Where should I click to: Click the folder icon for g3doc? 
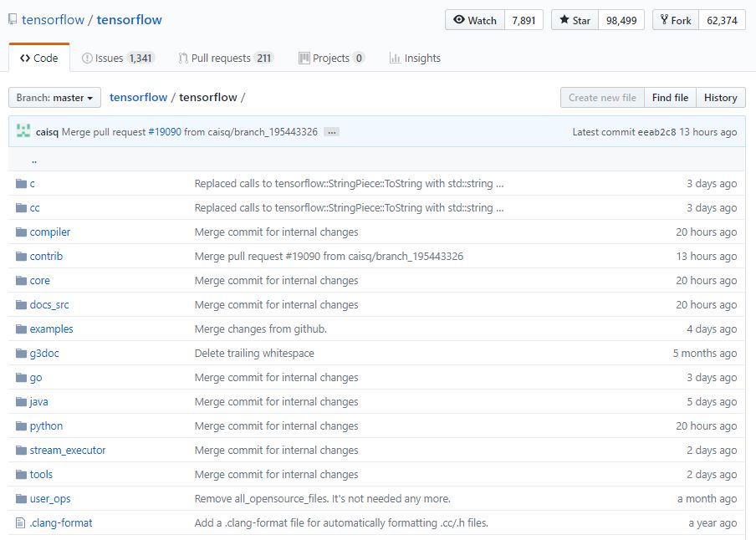pyautogui.click(x=21, y=354)
